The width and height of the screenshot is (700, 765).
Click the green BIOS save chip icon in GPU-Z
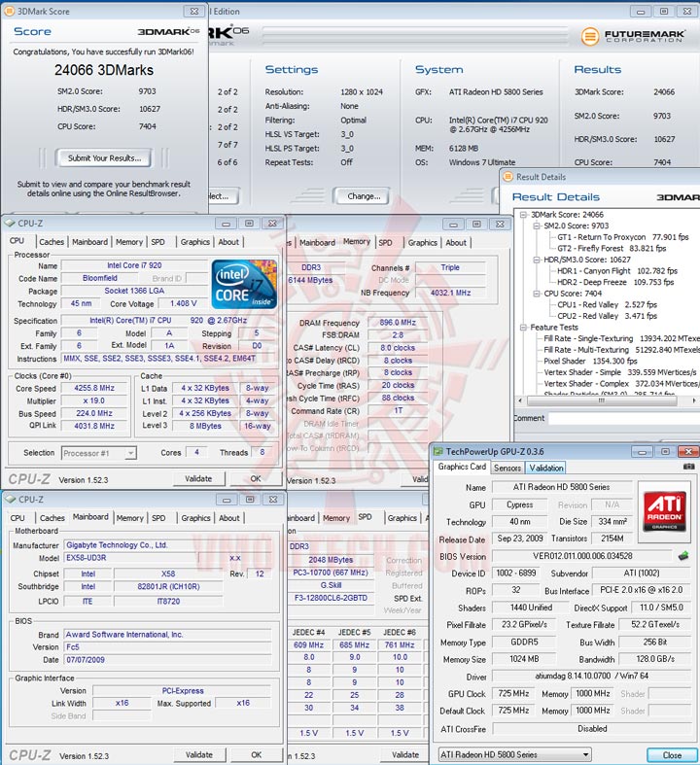683,556
